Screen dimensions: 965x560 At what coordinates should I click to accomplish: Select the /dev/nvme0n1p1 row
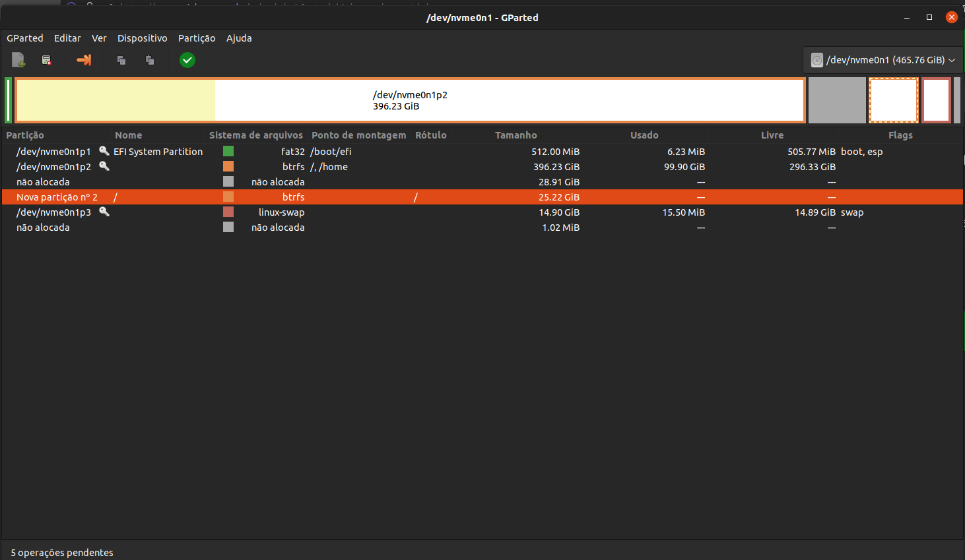point(482,151)
